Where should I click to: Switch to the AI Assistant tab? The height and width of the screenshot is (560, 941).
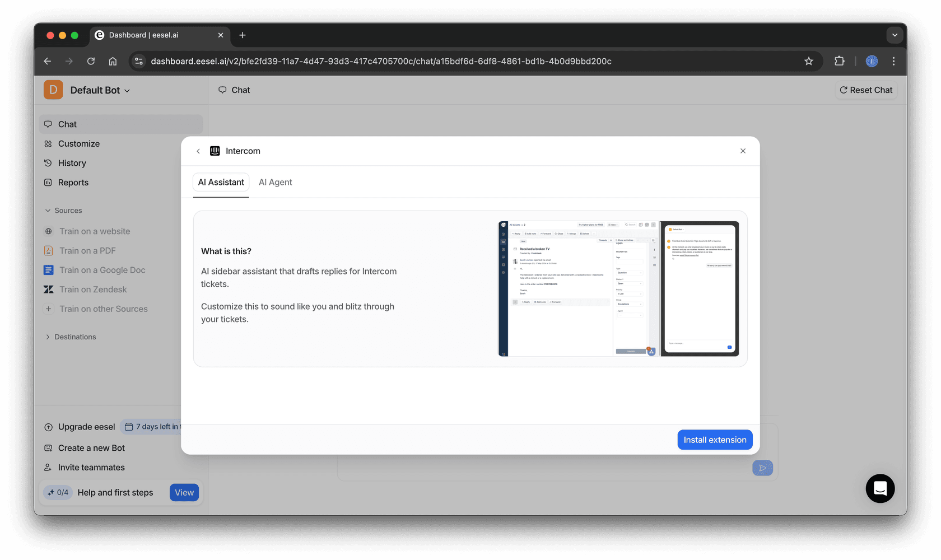pos(221,183)
